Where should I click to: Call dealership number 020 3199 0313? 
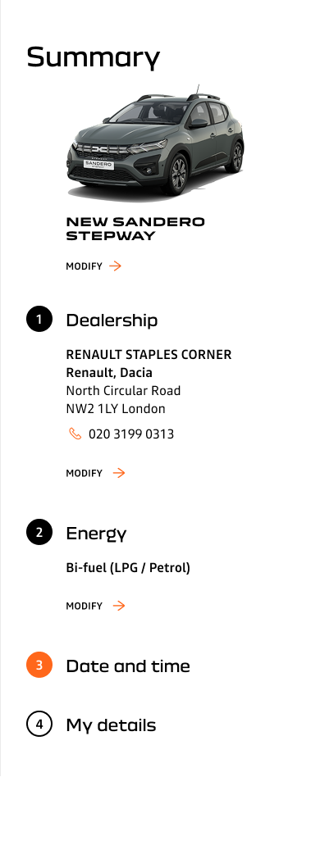[x=131, y=434]
